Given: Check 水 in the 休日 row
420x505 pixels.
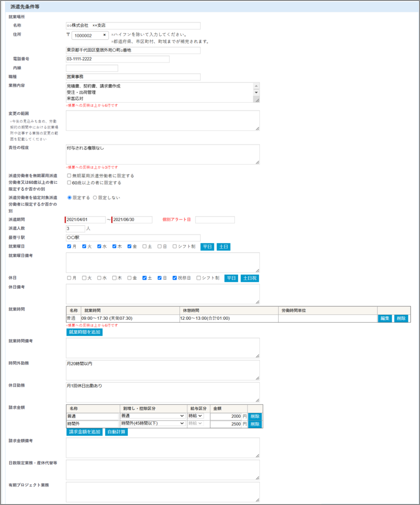Looking at the screenshot, I should point(99,278).
